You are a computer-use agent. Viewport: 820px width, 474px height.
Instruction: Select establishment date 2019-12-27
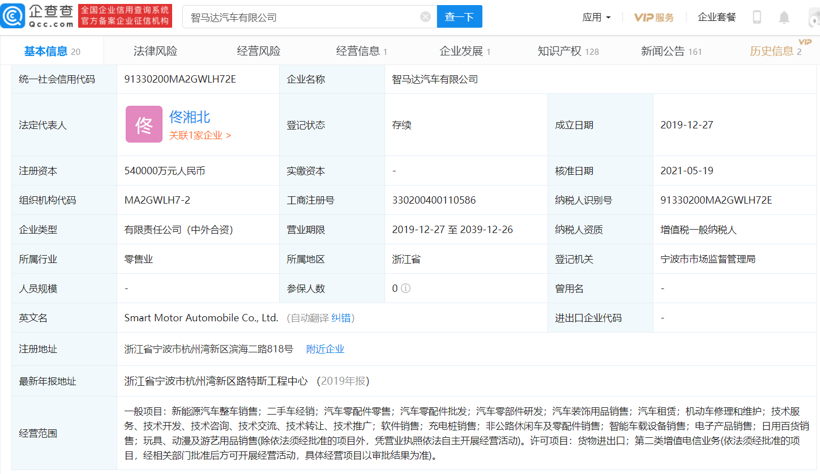click(x=687, y=125)
